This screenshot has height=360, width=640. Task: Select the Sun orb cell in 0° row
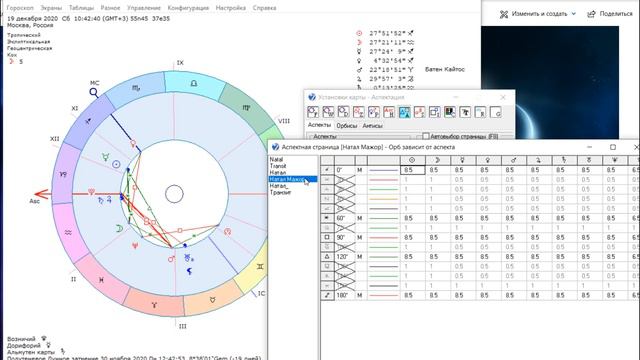pyautogui.click(x=412, y=170)
